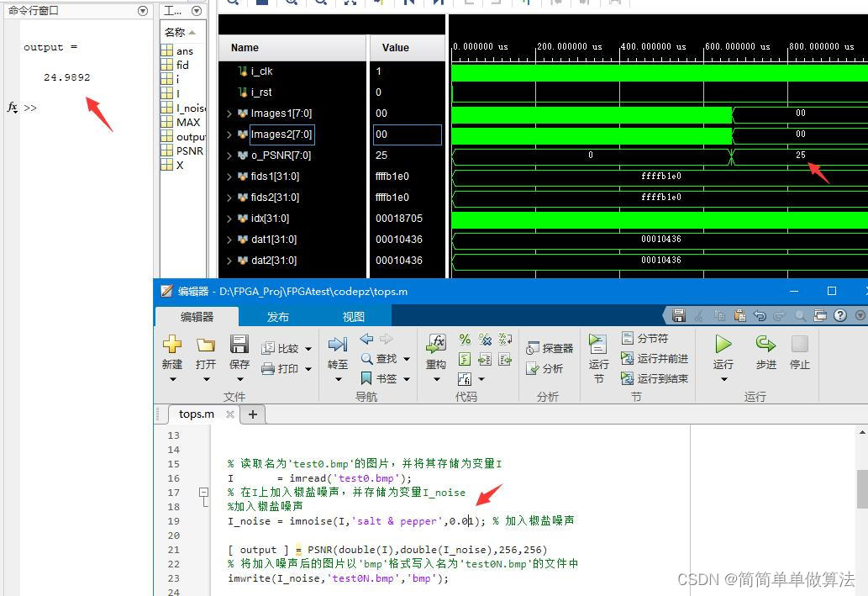Expand the o_PSNR[7:0] signal
The width and height of the screenshot is (868, 596).
tap(229, 156)
